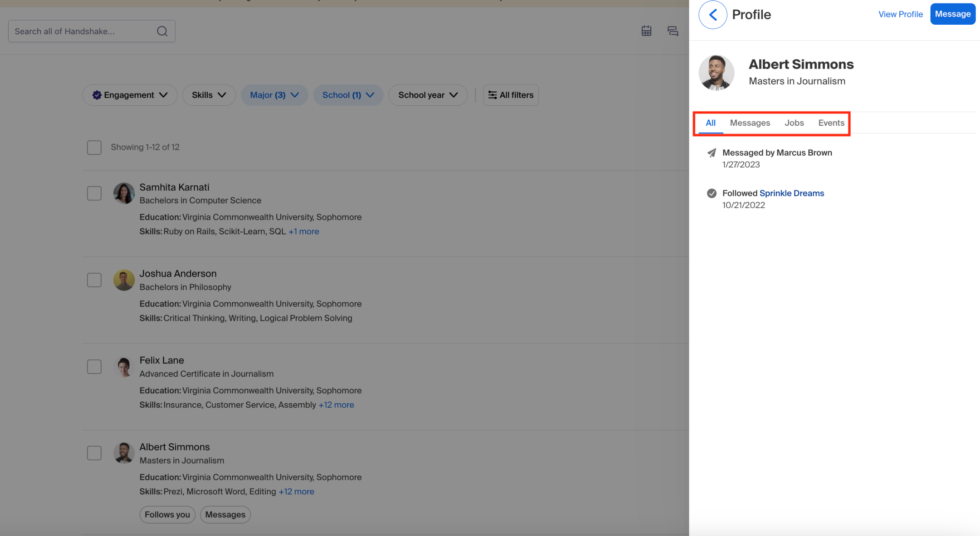The height and width of the screenshot is (536, 980).
Task: Click the sent-message paper plane icon
Action: (711, 153)
